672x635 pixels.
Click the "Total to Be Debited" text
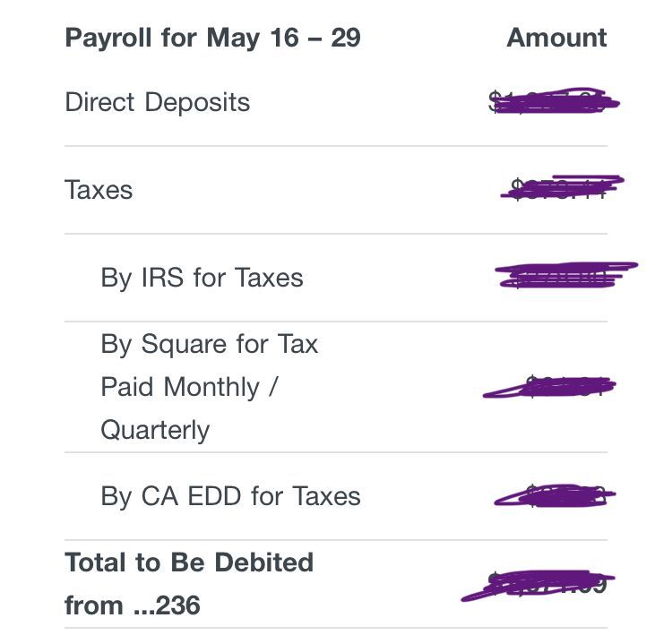189,562
